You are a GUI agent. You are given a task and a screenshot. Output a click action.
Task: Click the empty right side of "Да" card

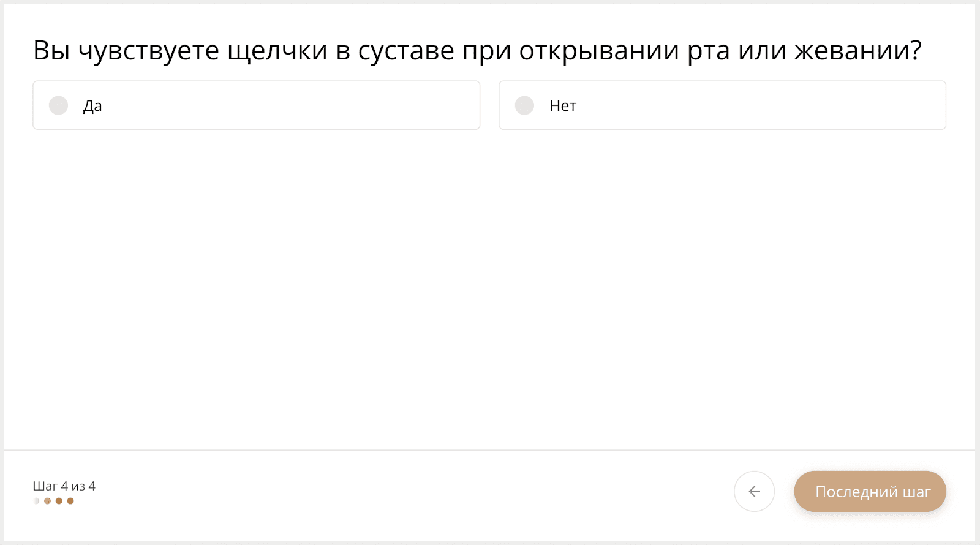click(x=367, y=105)
